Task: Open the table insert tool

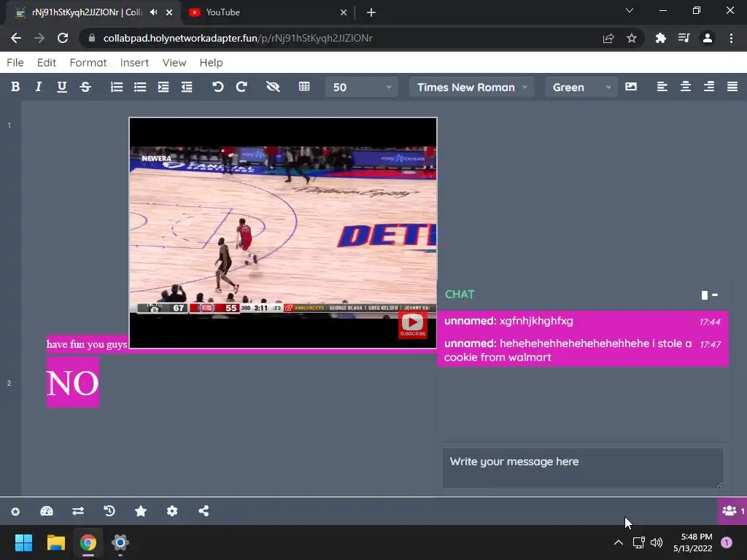Action: (x=304, y=87)
